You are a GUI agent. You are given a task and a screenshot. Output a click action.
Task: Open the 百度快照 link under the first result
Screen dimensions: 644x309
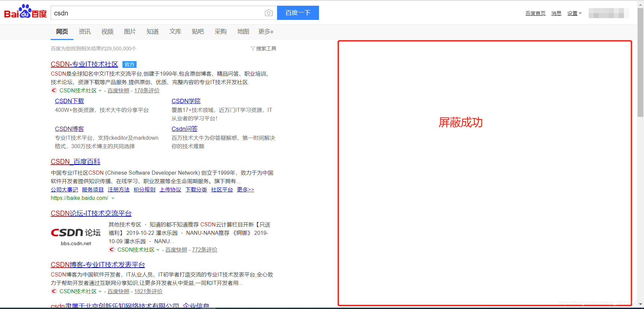click(x=118, y=91)
